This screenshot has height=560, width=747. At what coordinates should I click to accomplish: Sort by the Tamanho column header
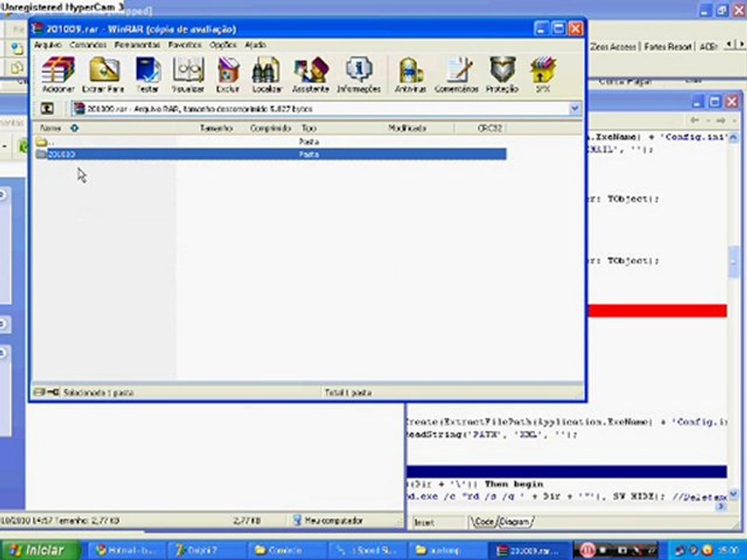pyautogui.click(x=216, y=128)
